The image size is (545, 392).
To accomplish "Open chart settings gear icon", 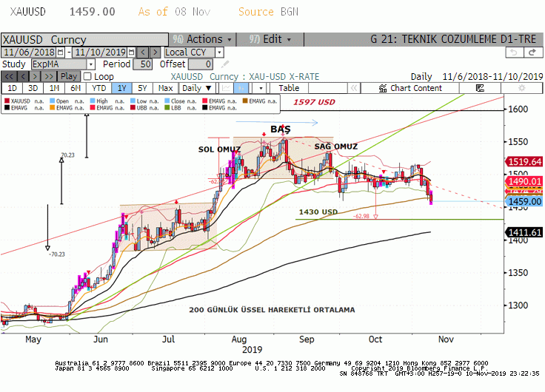I will tap(521, 88).
